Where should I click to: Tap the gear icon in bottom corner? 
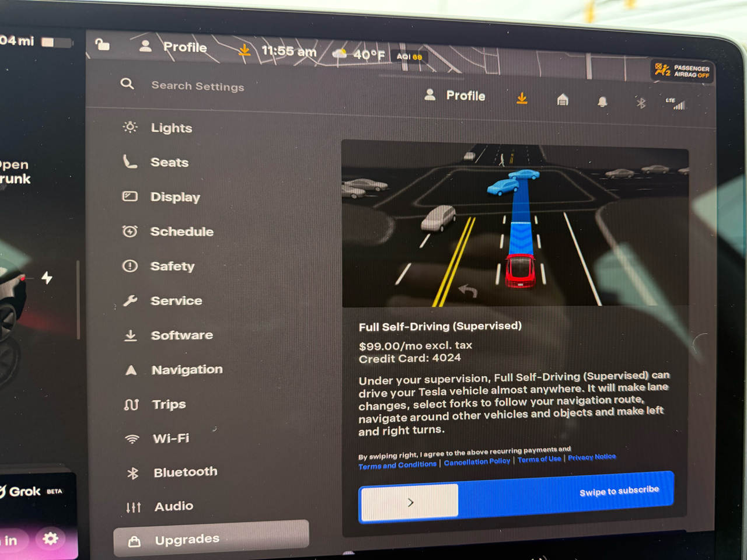tap(50, 540)
